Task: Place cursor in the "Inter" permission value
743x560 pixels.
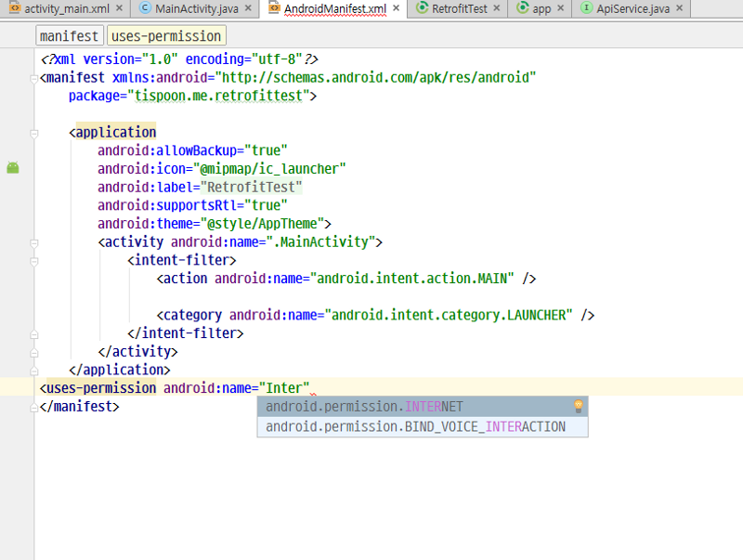Action: 284,388
